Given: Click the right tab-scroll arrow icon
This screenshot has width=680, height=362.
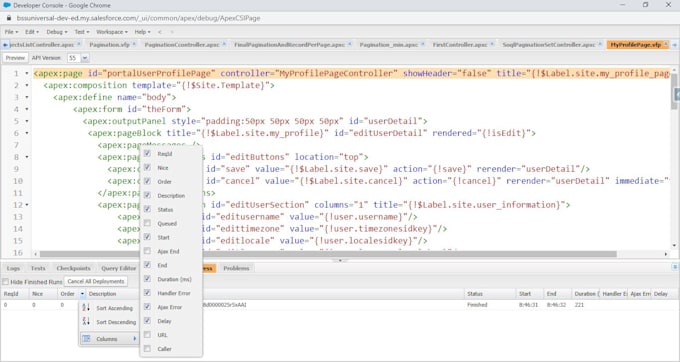Looking at the screenshot, I should tap(675, 45).
